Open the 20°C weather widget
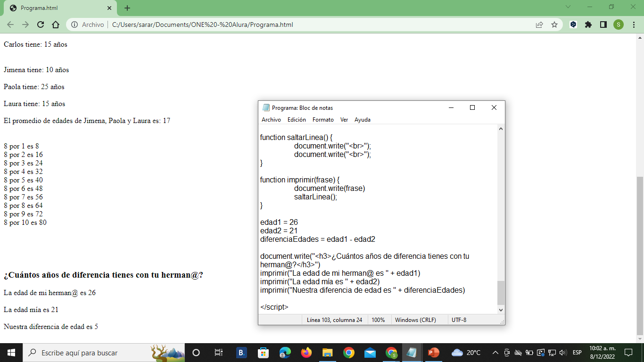644x362 pixels. (x=466, y=353)
